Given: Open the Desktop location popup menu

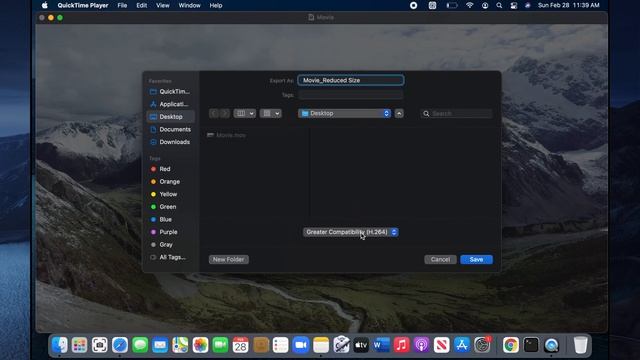Looking at the screenshot, I should coord(344,113).
